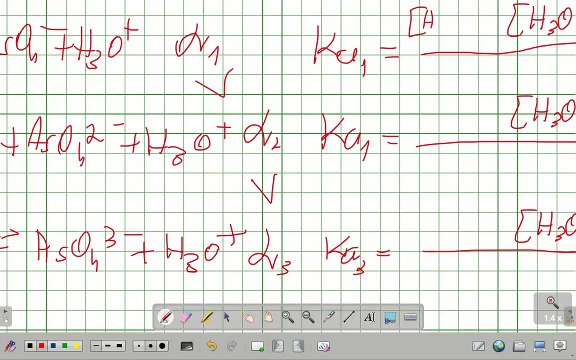
Task: Open the virtual keyboard
Action: pos(410,317)
